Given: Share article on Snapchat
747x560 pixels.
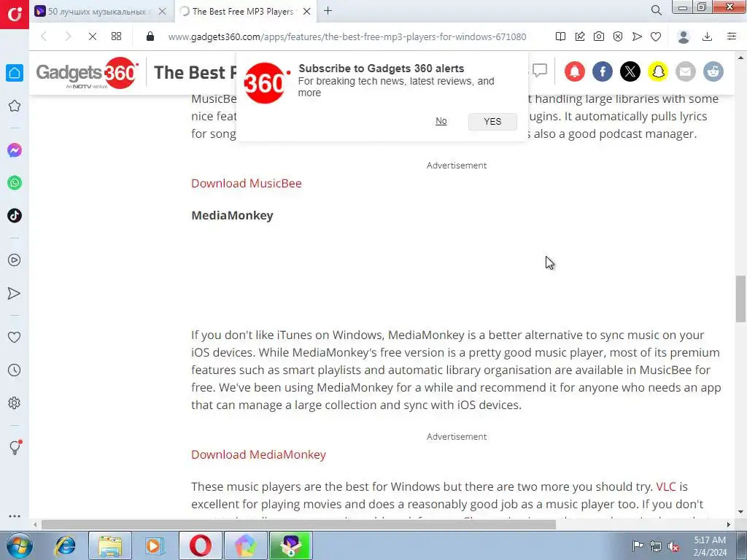Looking at the screenshot, I should click(657, 71).
